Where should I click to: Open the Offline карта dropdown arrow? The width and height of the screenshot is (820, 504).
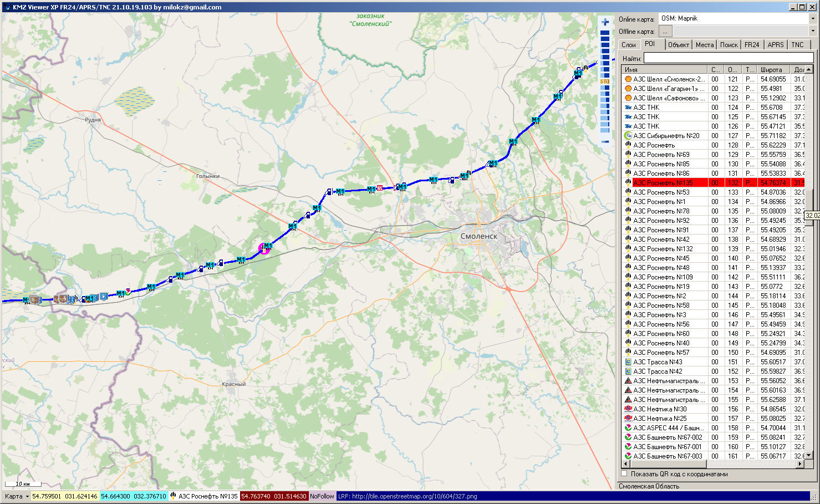[813, 32]
